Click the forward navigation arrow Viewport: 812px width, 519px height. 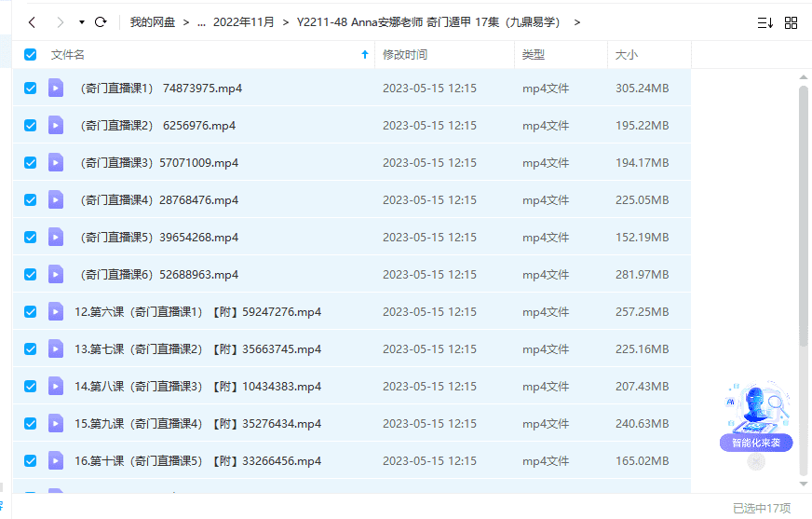click(61, 22)
